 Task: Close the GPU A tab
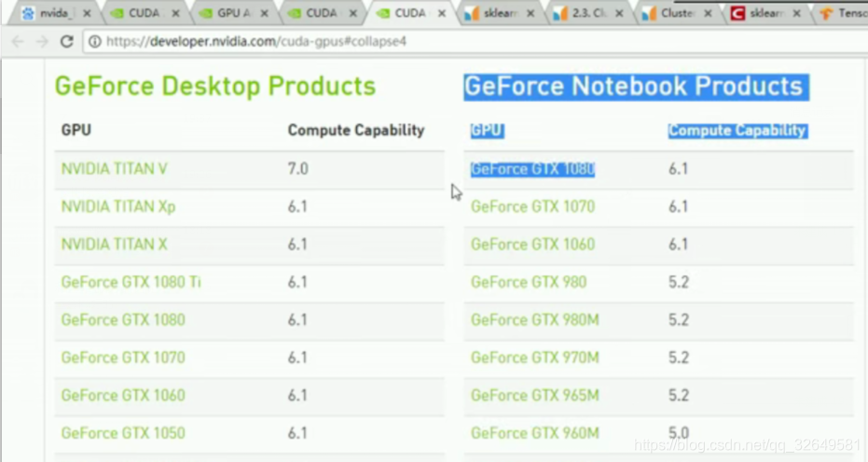(x=264, y=13)
